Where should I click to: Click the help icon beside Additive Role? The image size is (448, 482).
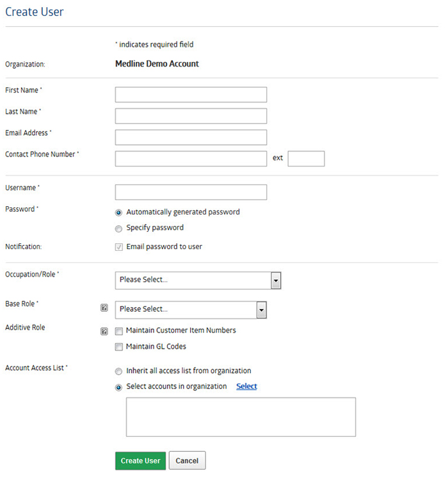(104, 331)
